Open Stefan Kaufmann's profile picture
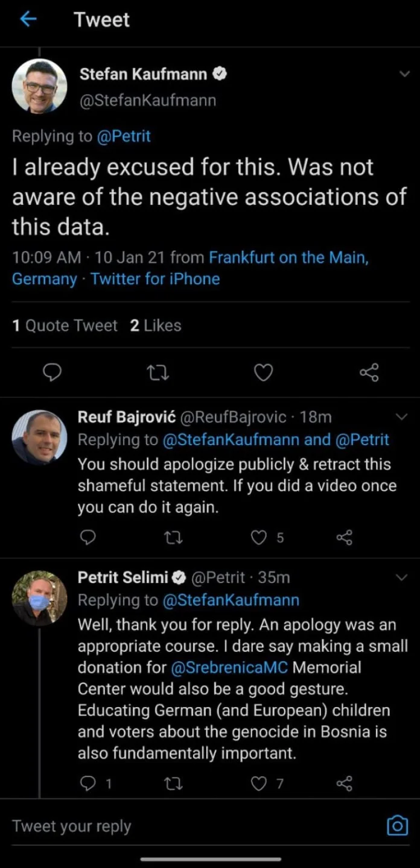 pos(39,86)
